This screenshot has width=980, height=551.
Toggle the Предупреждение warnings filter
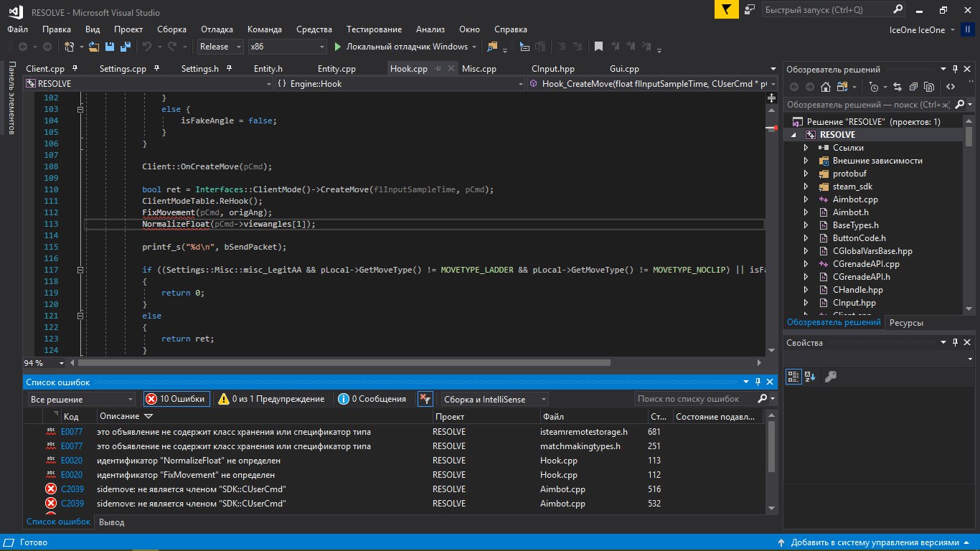271,399
